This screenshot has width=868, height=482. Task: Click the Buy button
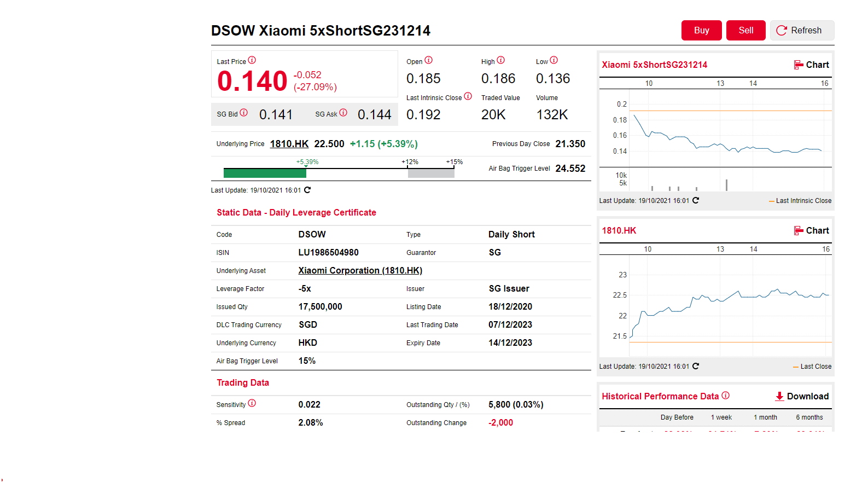(702, 31)
